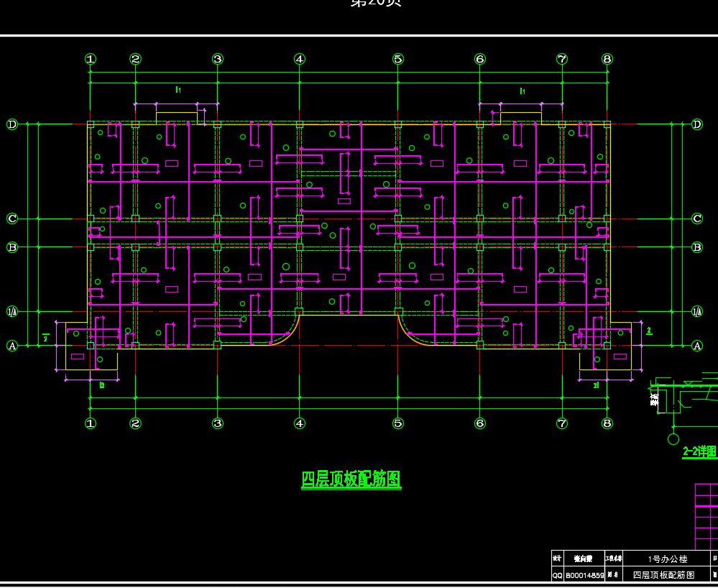Click grid bubble 1 in the top row
Image resolution: width=718 pixels, height=588 pixels.
point(91,59)
